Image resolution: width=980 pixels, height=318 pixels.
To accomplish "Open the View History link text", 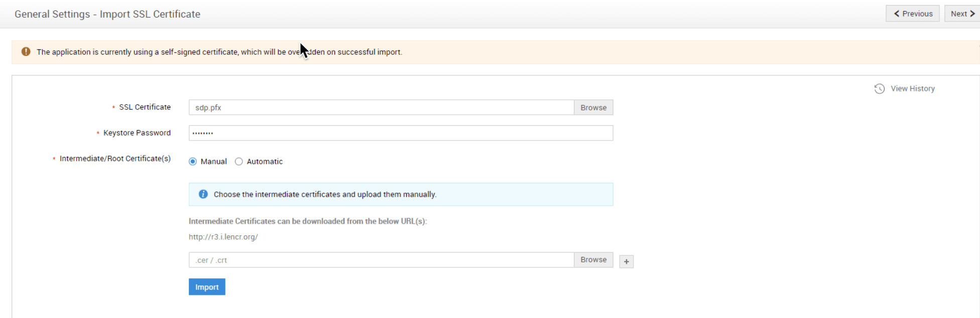I will pos(912,89).
